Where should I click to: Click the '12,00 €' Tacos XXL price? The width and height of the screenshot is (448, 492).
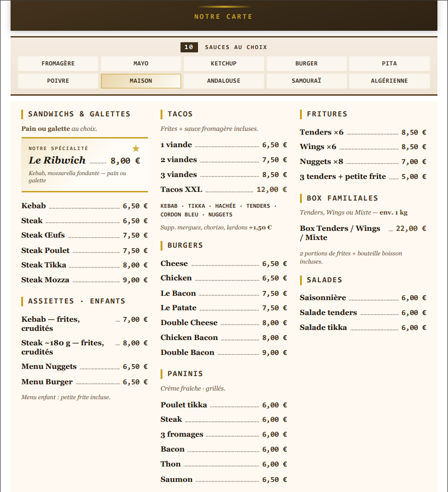(x=272, y=189)
